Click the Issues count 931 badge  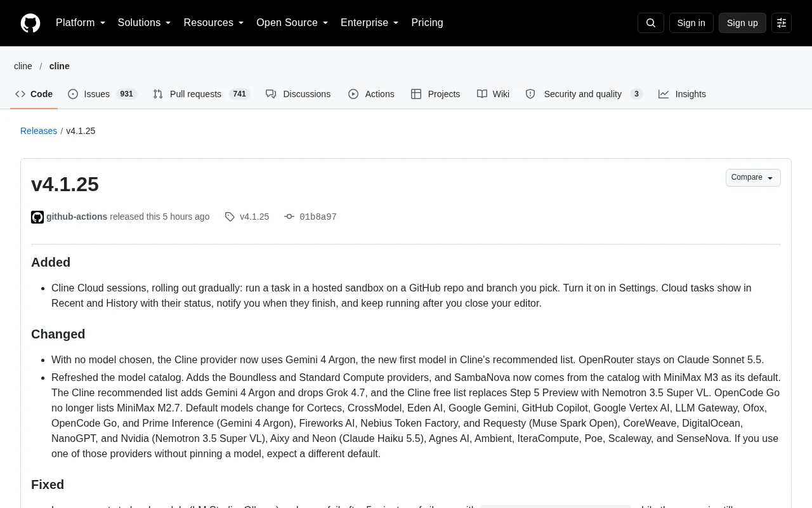pyautogui.click(x=126, y=94)
